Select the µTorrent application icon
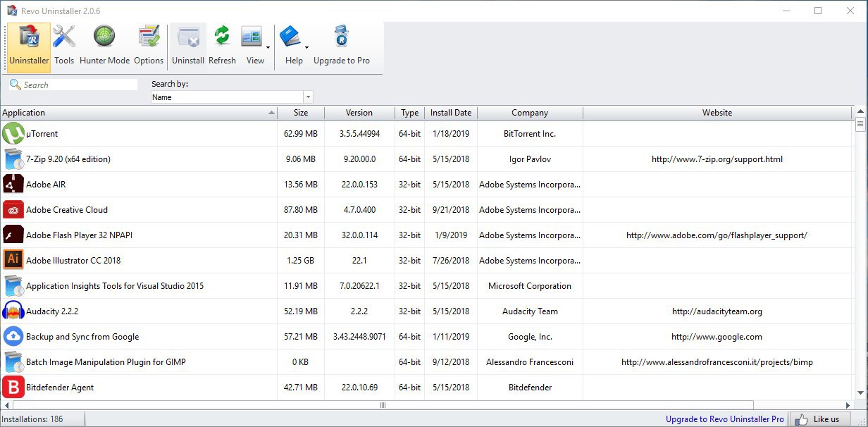Screen dimensions: 868x427 tap(13, 133)
